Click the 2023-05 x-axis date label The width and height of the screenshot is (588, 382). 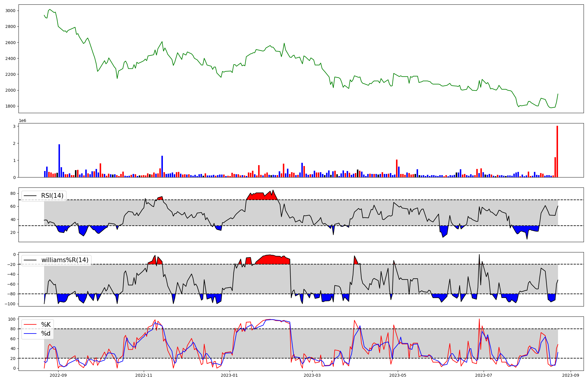pyautogui.click(x=397, y=375)
